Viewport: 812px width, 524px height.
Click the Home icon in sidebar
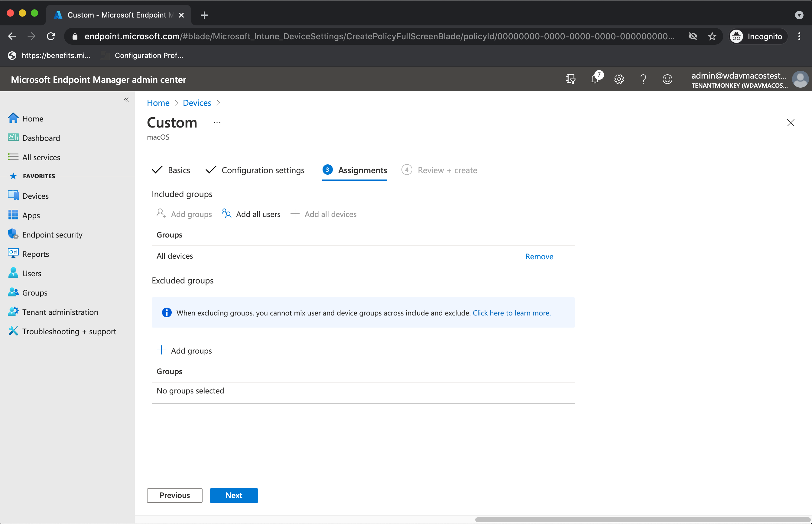[x=13, y=118]
